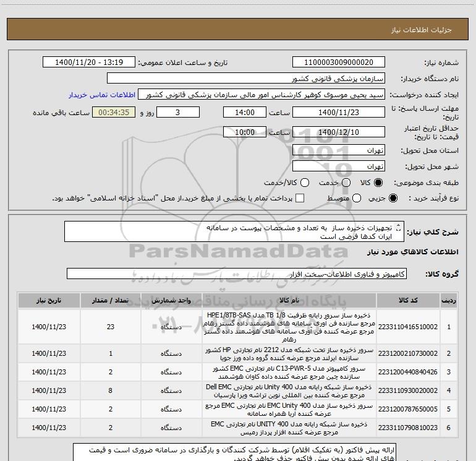This screenshot has width=476, height=461.
Task: Click the واحد شمارش column header
Action: [x=171, y=301]
